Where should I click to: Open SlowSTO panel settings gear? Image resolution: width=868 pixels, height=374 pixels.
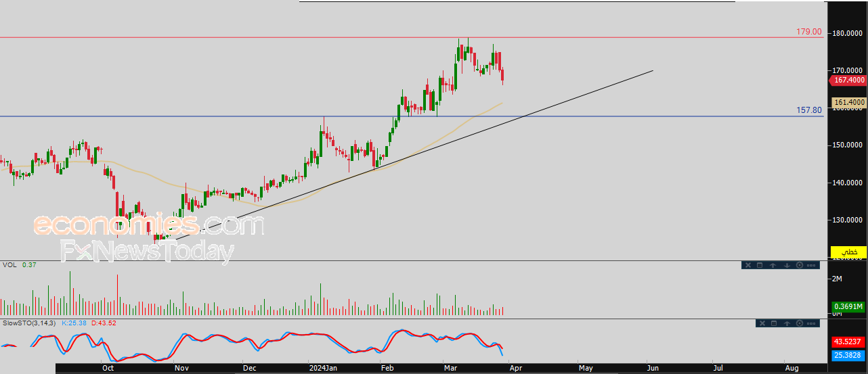pos(800,323)
